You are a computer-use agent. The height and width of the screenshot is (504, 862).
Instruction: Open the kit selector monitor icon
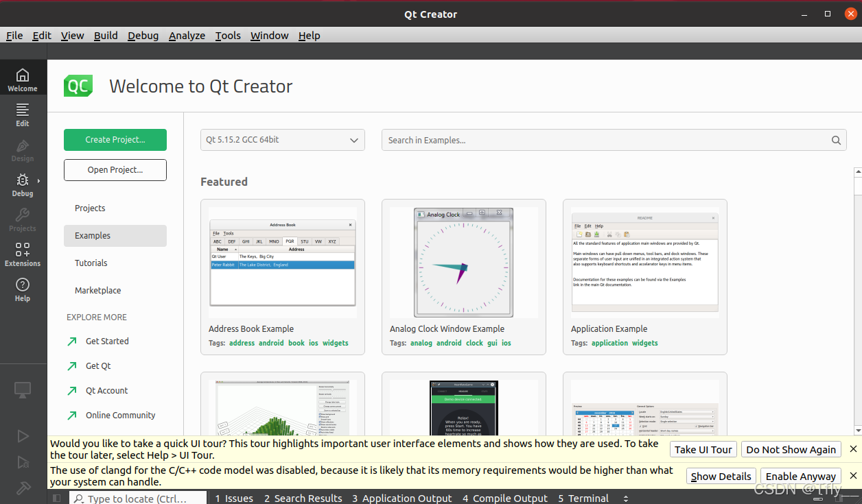tap(23, 390)
